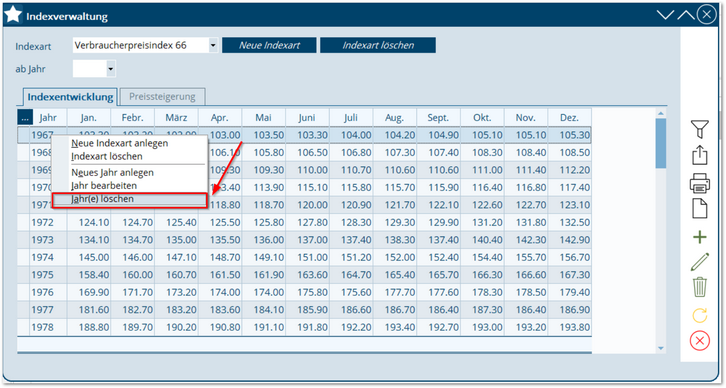This screenshot has height=388, width=726.
Task: Click the export/share icon
Action: [x=700, y=155]
